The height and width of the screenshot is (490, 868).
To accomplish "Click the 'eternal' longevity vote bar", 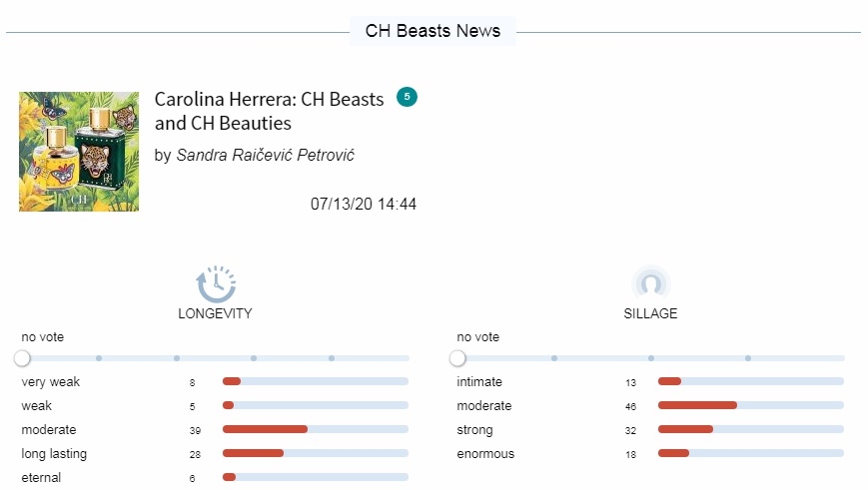I will pyautogui.click(x=316, y=477).
